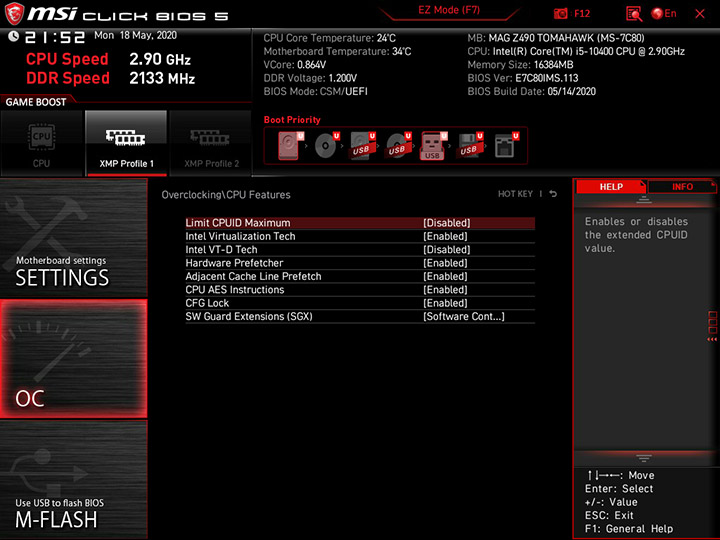Screen dimensions: 720x540
Task: Select the CFG Lock label
Action: (x=207, y=303)
